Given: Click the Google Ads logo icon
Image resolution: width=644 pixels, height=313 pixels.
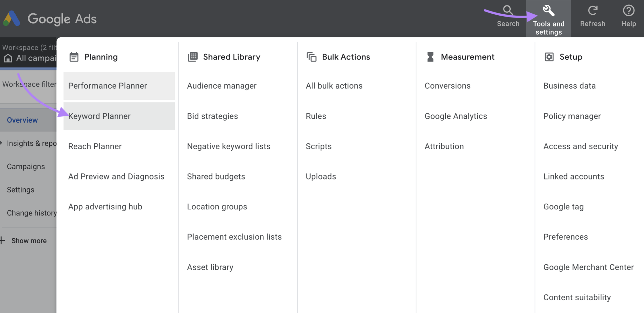Looking at the screenshot, I should coord(11,18).
